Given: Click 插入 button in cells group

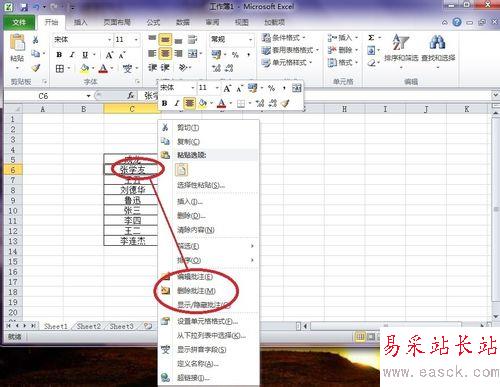Looking at the screenshot, I should [342, 38].
